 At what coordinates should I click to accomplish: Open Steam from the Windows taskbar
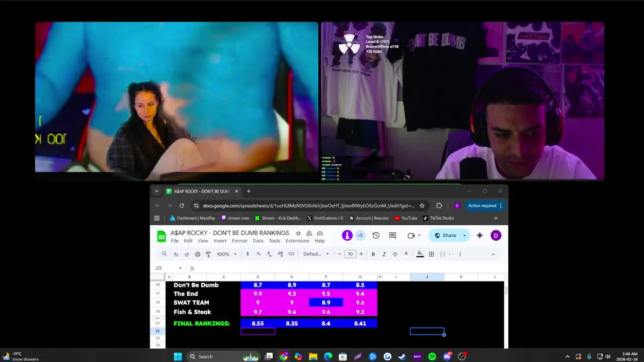(402, 356)
